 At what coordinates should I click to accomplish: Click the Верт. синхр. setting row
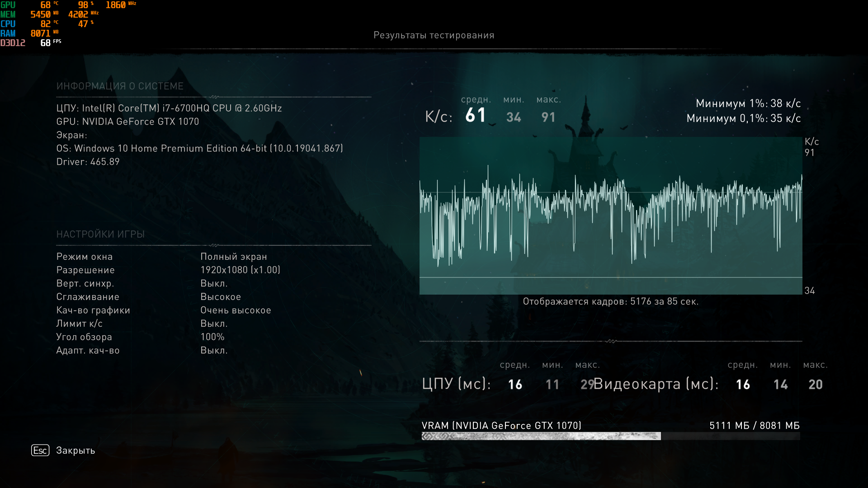85,283
